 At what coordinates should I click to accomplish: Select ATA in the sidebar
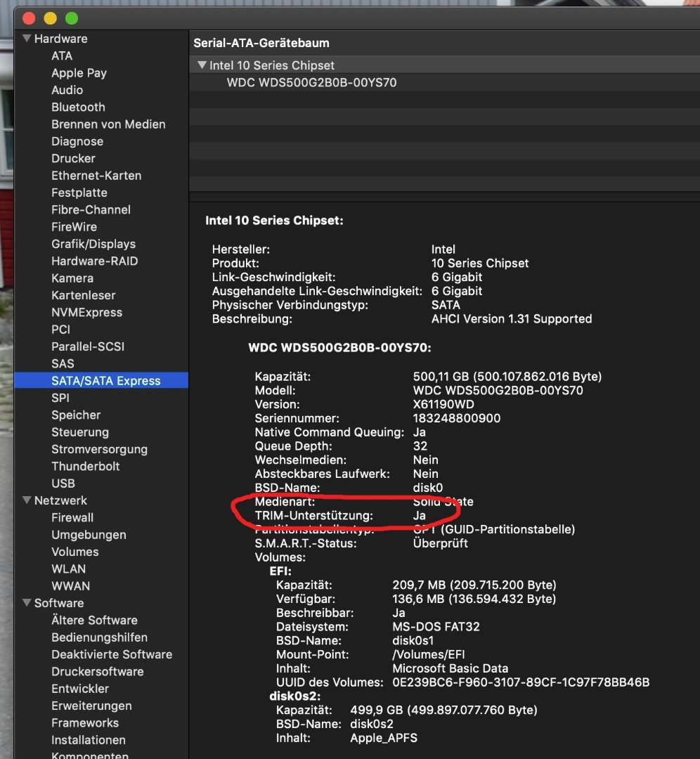coord(62,56)
